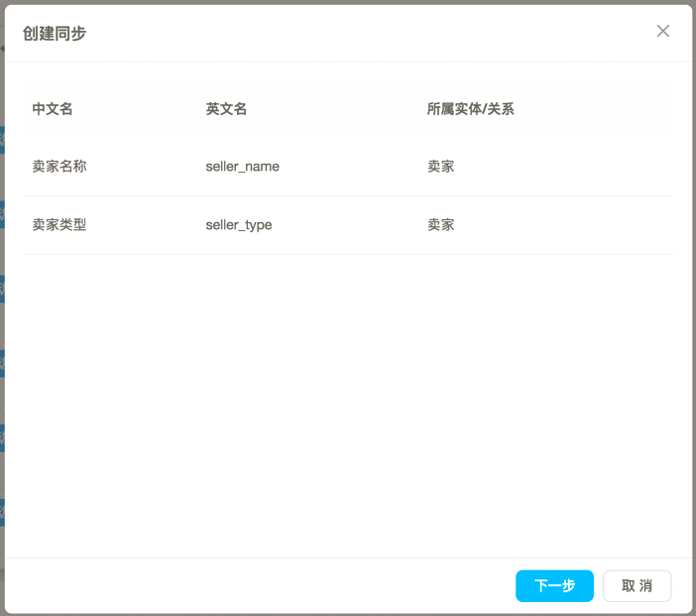
Task: Click the seller_type cell
Action: pos(239,225)
